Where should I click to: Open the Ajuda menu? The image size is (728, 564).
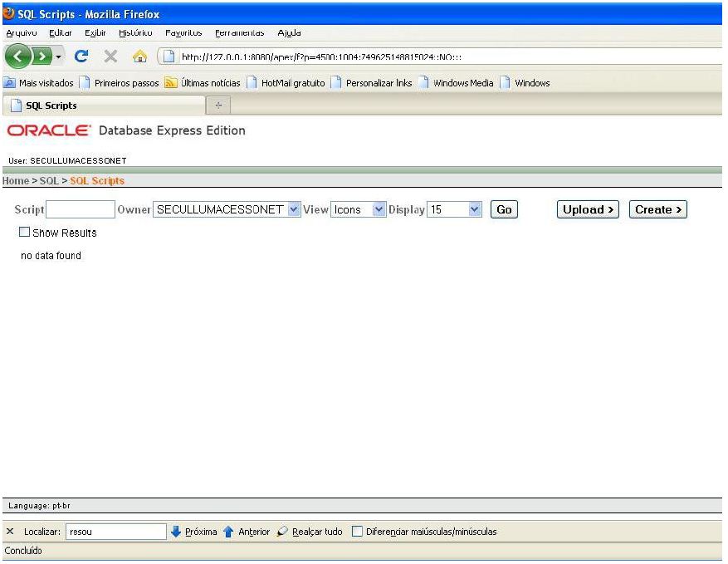tap(289, 32)
